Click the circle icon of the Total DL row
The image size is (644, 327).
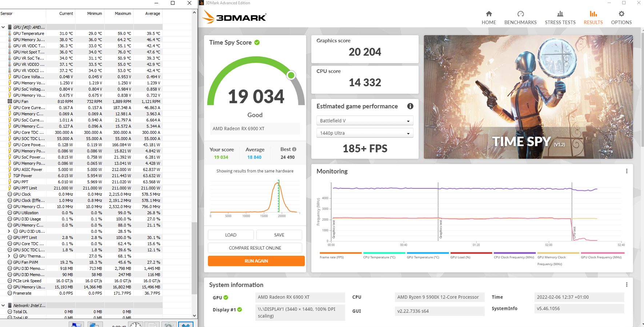[10, 312]
